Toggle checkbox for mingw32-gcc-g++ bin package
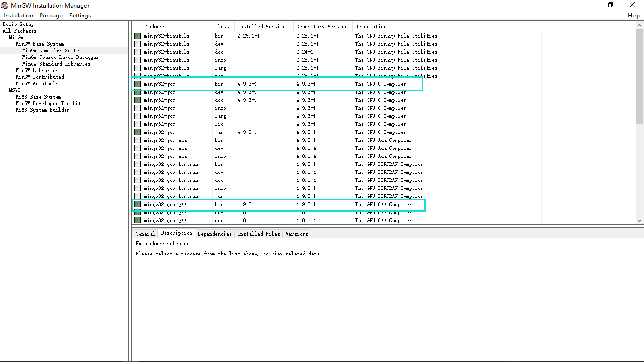644x362 pixels. coord(138,204)
